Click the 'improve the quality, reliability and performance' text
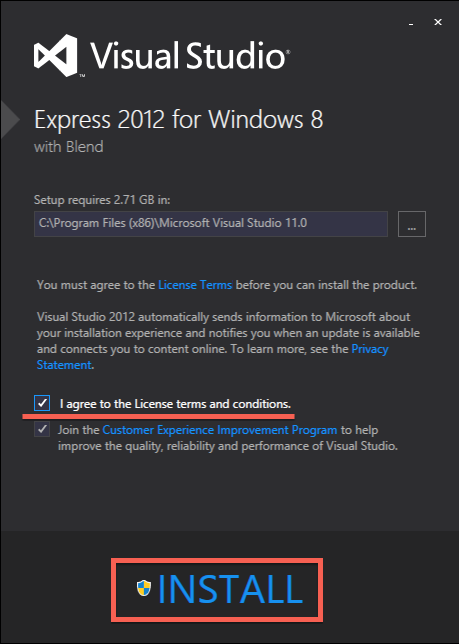Image resolution: width=459 pixels, height=644 pixels. pyautogui.click(x=228, y=446)
